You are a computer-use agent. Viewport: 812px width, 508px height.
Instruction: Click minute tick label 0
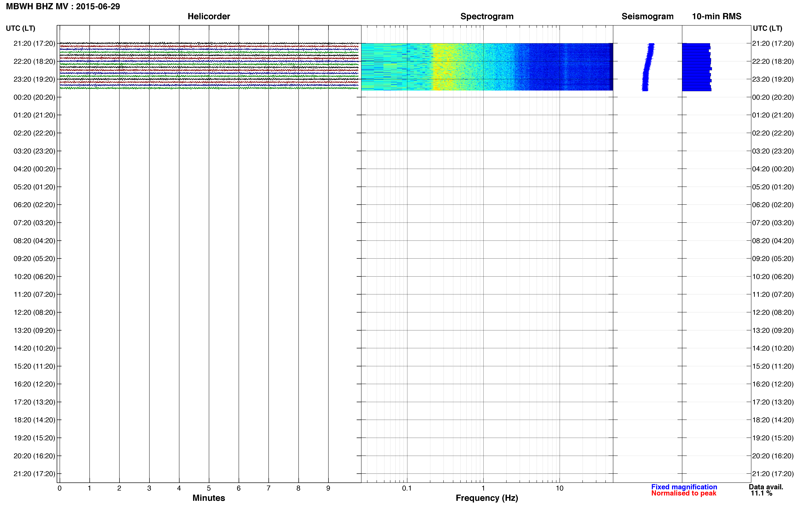click(x=59, y=488)
